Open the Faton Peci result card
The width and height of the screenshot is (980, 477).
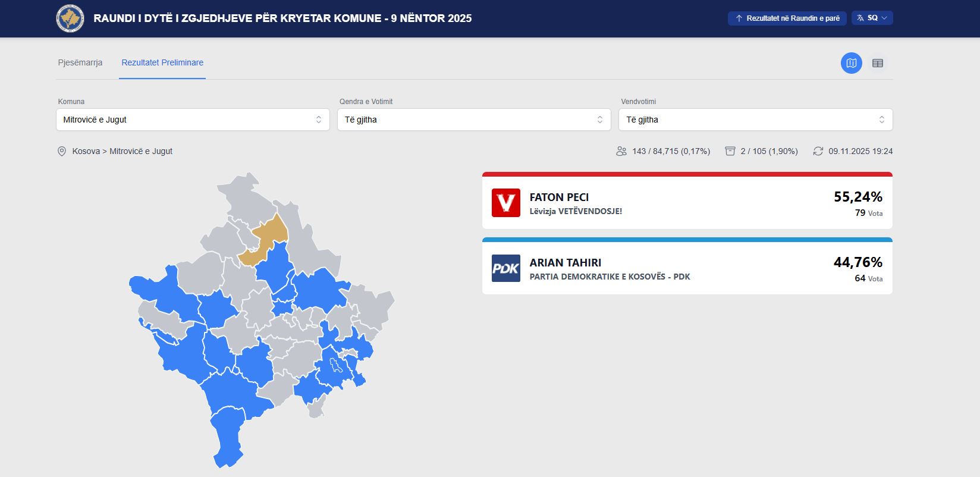click(x=687, y=203)
